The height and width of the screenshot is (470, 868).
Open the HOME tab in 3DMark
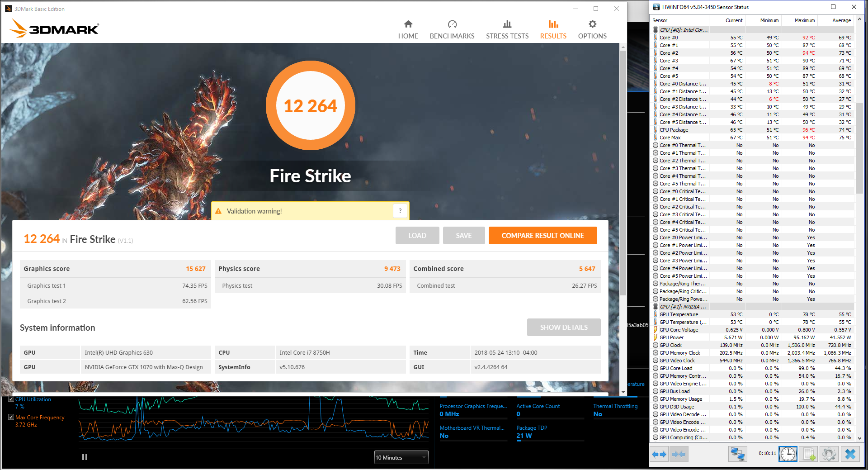pyautogui.click(x=408, y=30)
